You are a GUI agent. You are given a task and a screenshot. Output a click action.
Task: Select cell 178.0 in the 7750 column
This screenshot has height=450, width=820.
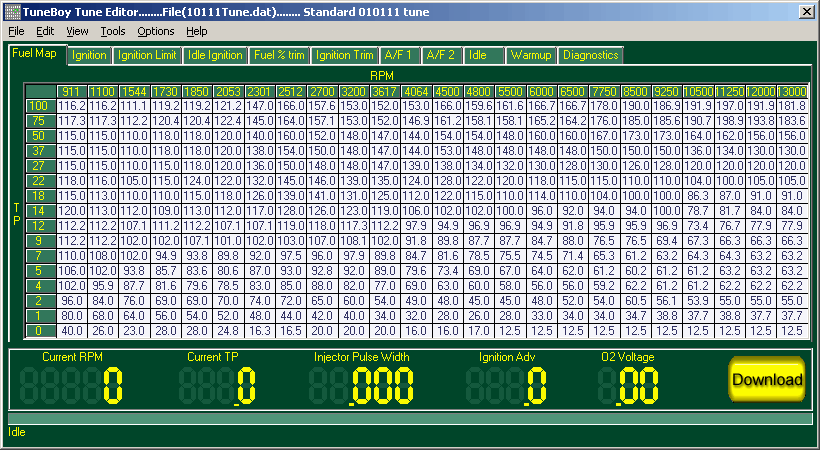605,106
